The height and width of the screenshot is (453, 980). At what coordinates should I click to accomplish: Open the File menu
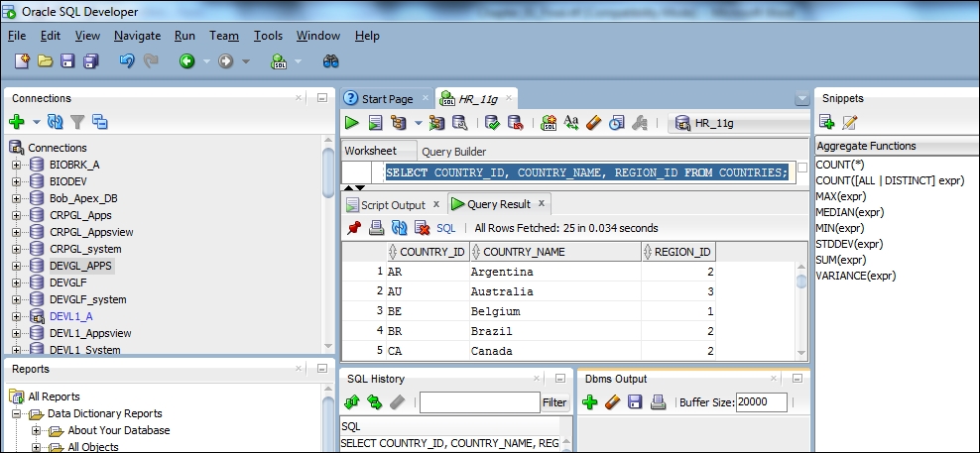[17, 36]
